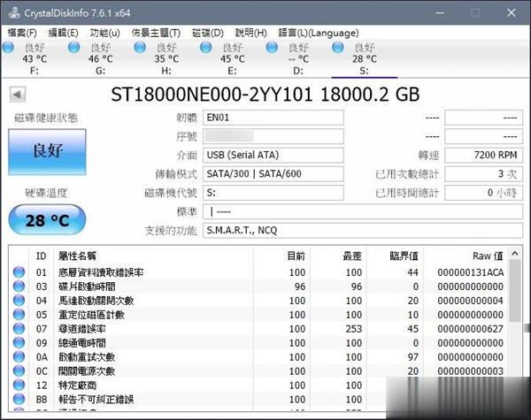Click status orb of attribute 0A row
Image resolution: width=531 pixels, height=420 pixels.
19,356
